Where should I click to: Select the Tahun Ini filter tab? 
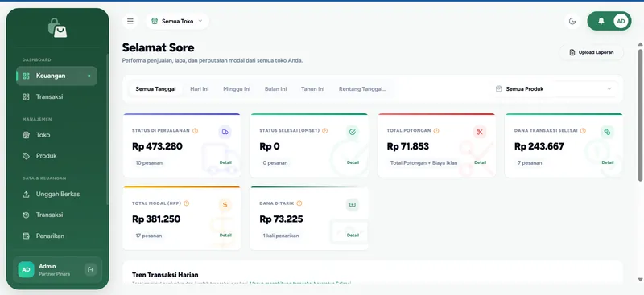click(312, 89)
